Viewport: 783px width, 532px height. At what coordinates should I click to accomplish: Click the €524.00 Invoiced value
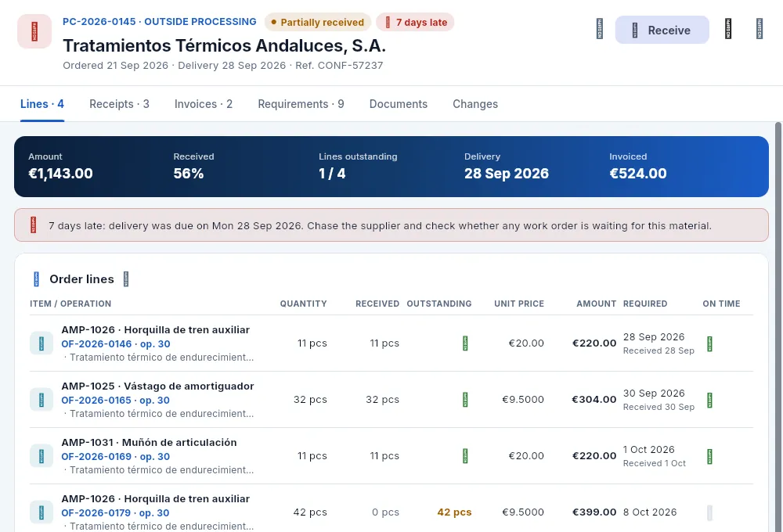637,174
